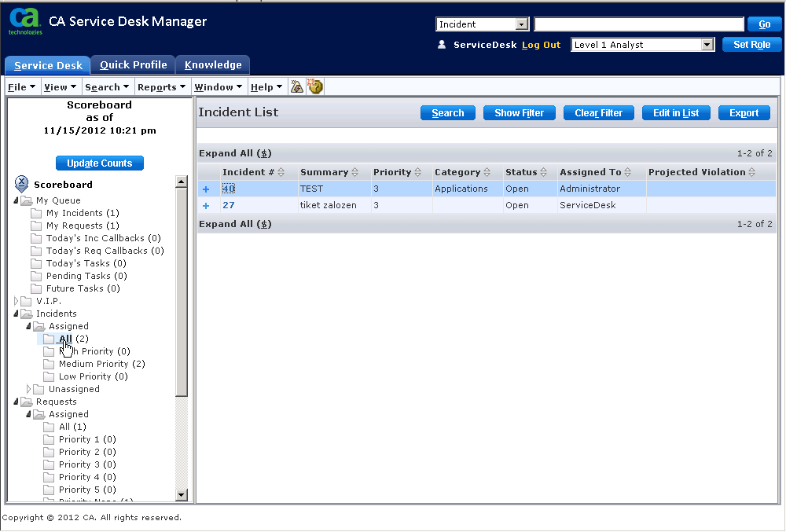Viewport: 786px width, 532px height.
Task: Click the Future Tasks folder icon
Action: 36,288
